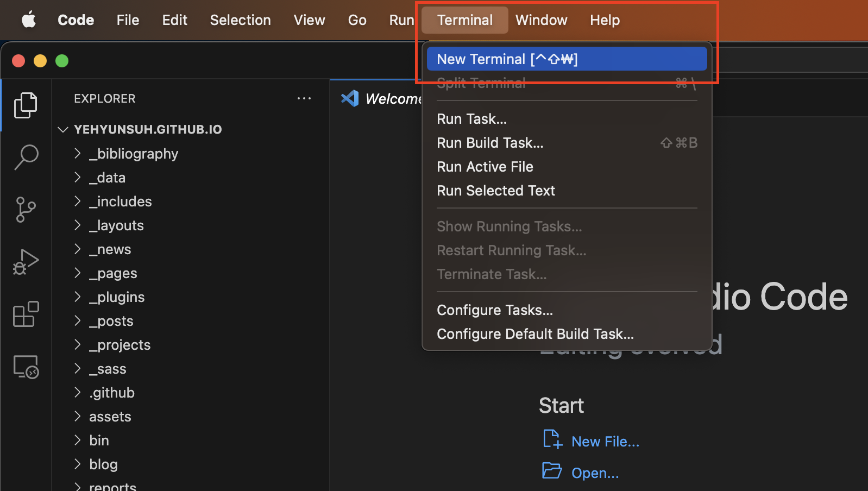Viewport: 868px width, 491px height.
Task: Click the Apple menu icon
Action: pyautogui.click(x=29, y=20)
